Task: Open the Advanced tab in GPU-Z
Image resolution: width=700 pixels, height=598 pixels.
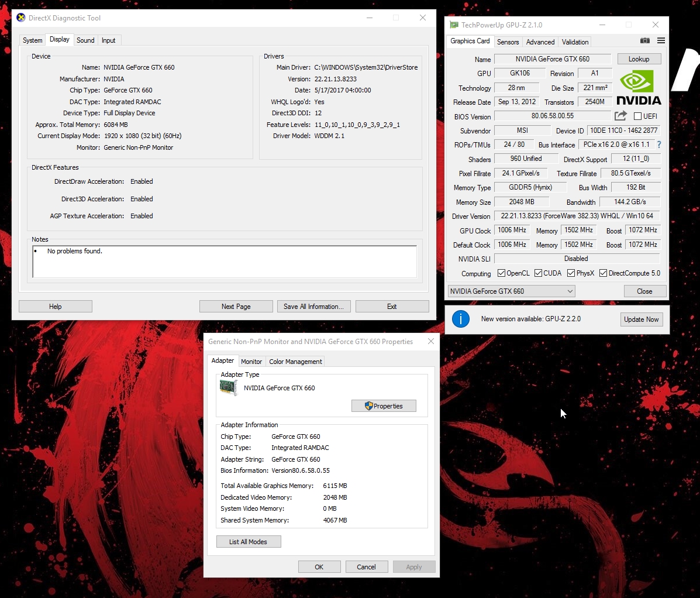Action: pyautogui.click(x=540, y=42)
